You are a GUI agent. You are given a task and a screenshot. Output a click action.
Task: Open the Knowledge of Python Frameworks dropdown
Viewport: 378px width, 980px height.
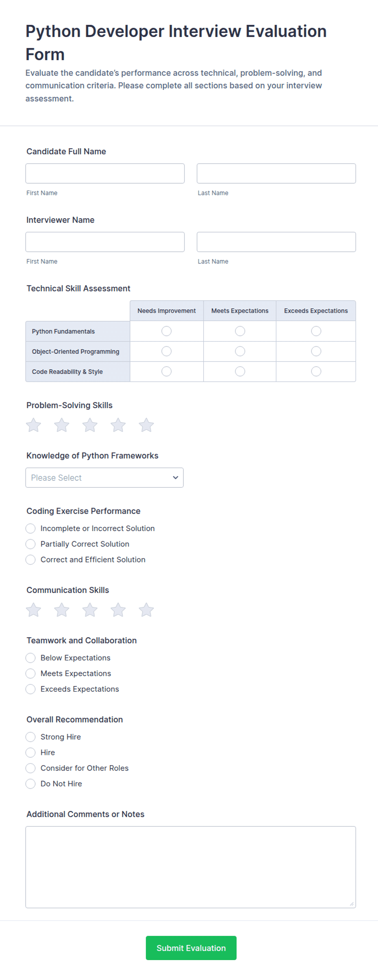pos(104,477)
